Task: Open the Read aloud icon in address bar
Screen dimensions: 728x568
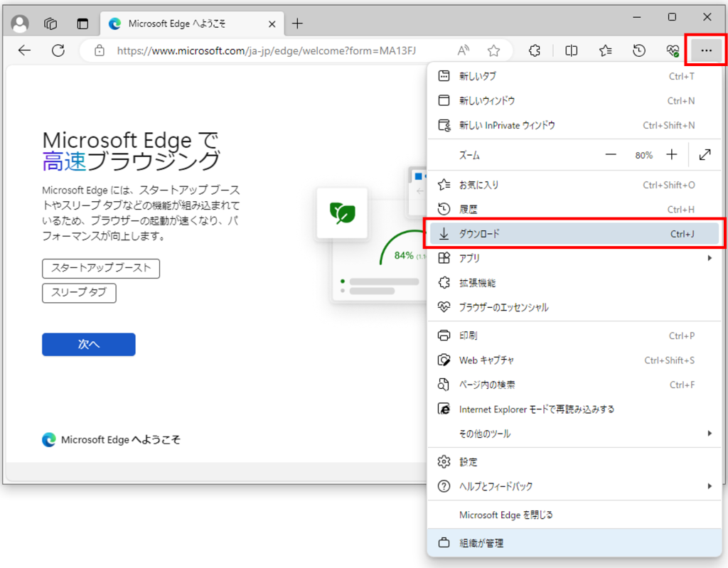Action: click(x=464, y=50)
